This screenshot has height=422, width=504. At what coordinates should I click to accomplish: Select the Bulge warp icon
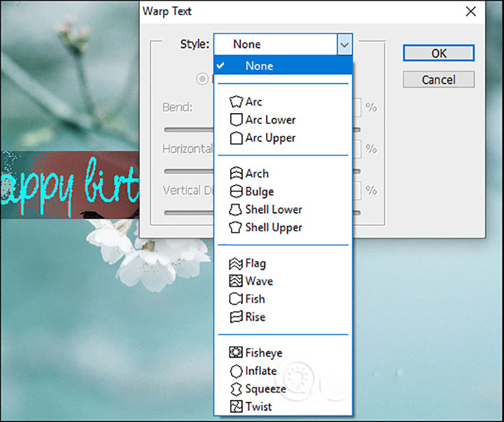coord(236,192)
